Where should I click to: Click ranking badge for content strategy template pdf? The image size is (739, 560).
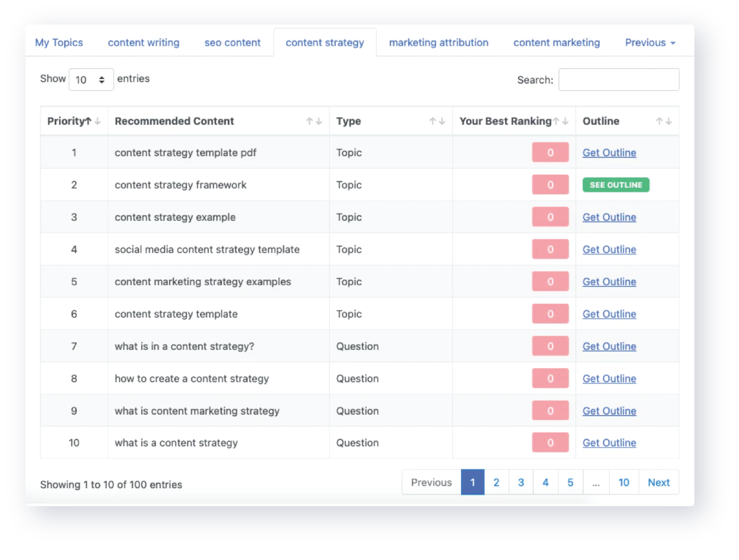(550, 152)
